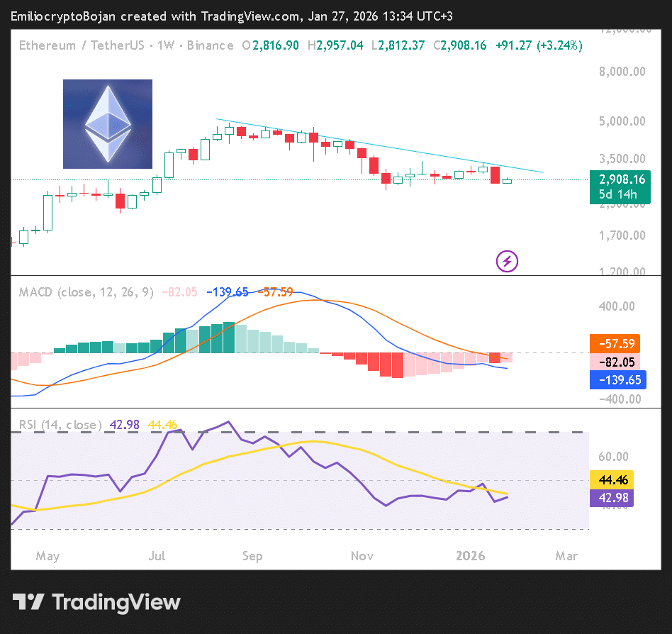The image size is (672, 634).
Task: Click the Sep label on the time axis
Action: [x=252, y=556]
